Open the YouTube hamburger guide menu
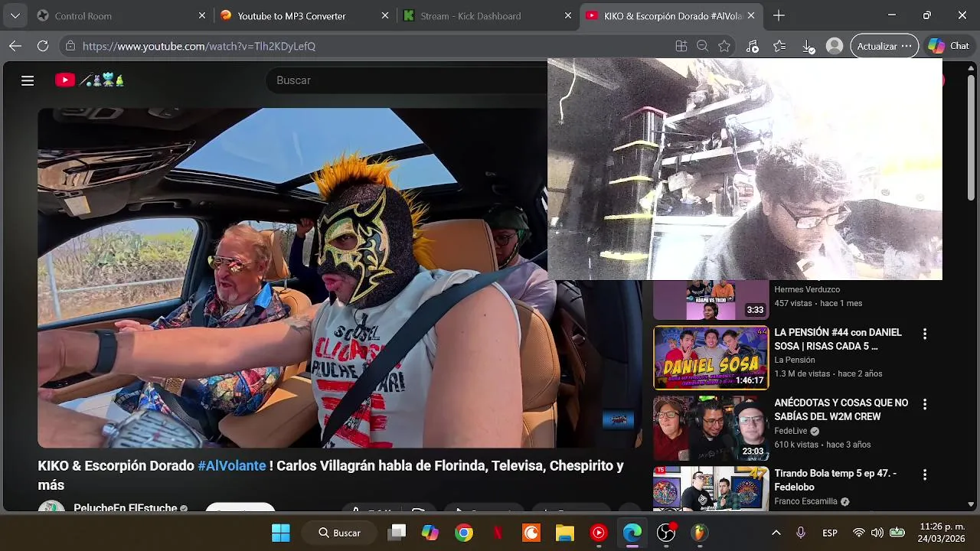Viewport: 980px width, 551px height. tap(28, 80)
